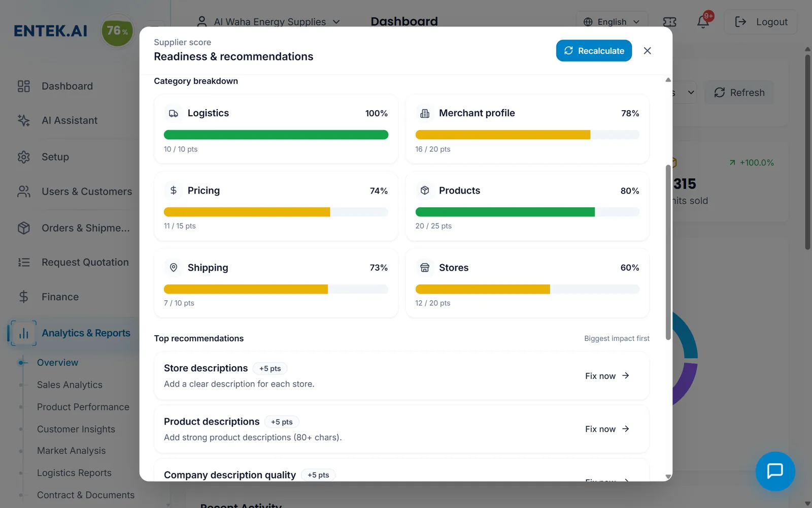Close the readiness recommendations dialog
This screenshot has height=508, width=812.
(x=647, y=51)
